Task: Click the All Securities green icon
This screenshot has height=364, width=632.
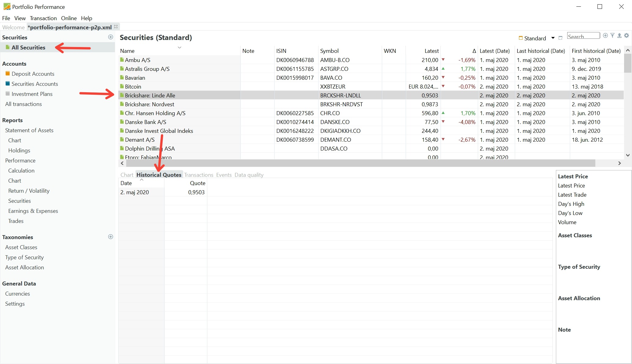Action: pos(8,47)
